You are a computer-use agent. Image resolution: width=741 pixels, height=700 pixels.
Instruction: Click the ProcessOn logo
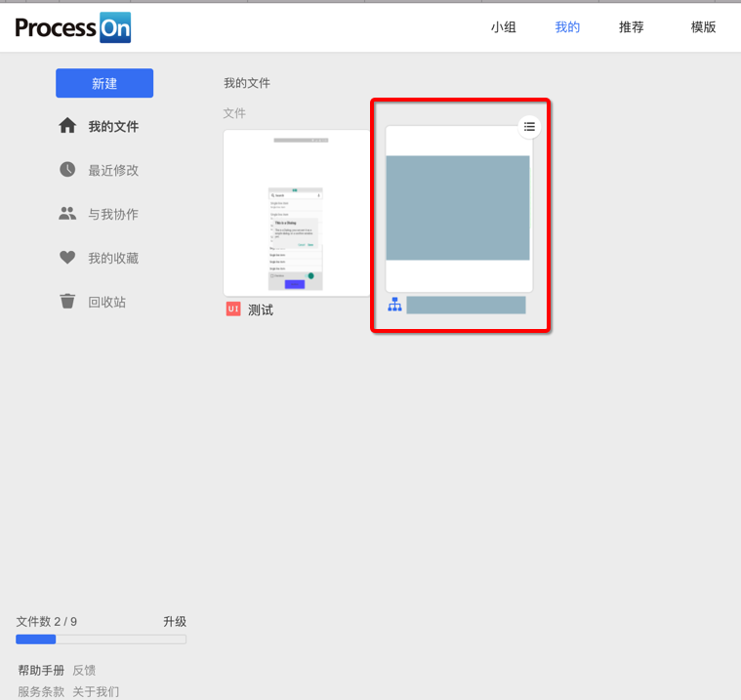pyautogui.click(x=73, y=27)
